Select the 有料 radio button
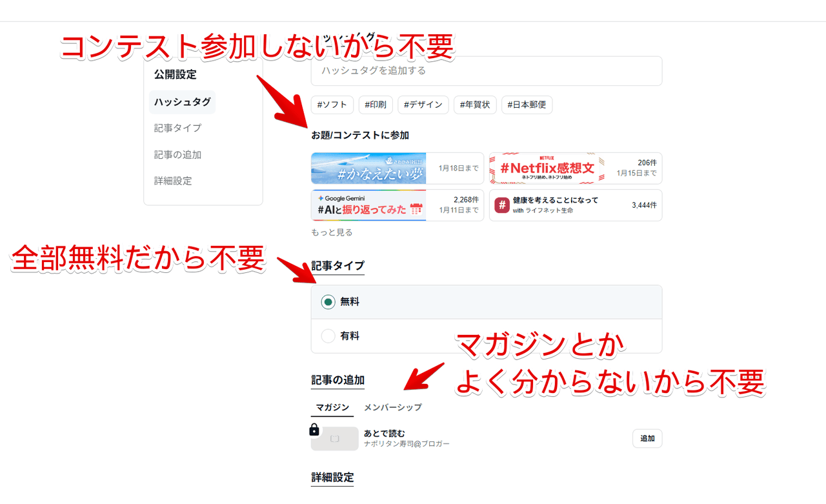Screen dimensions: 826x504 [x=328, y=336]
